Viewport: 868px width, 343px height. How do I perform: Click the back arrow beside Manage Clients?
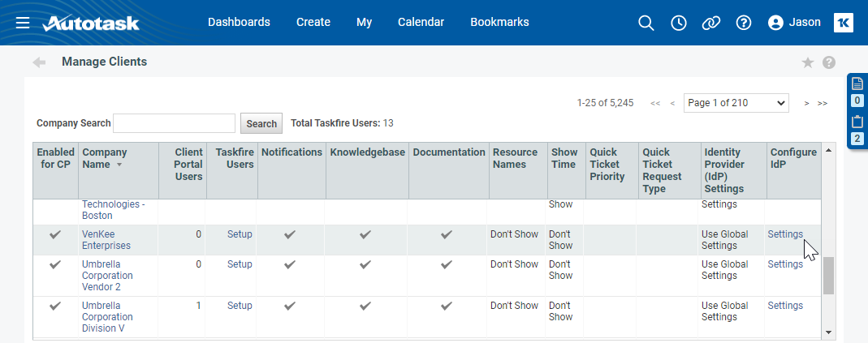[x=39, y=62]
